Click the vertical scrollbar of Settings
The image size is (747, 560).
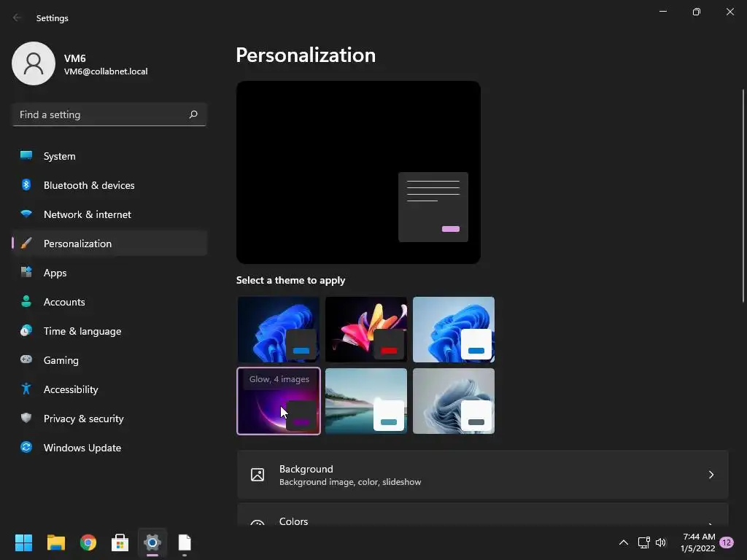click(743, 195)
